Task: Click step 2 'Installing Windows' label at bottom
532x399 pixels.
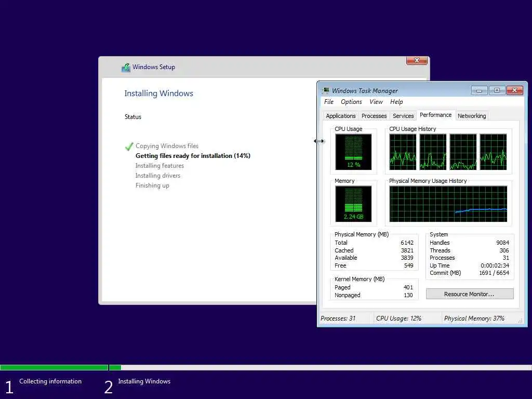Action: coord(144,381)
